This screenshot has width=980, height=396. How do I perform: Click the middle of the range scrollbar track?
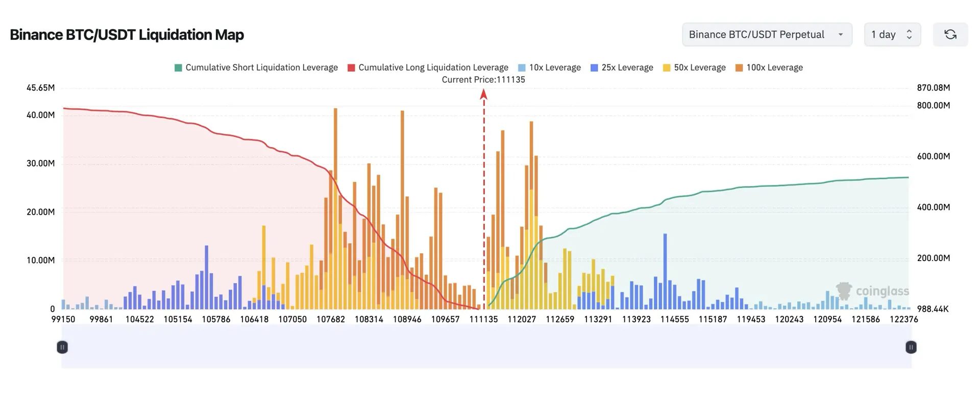486,347
